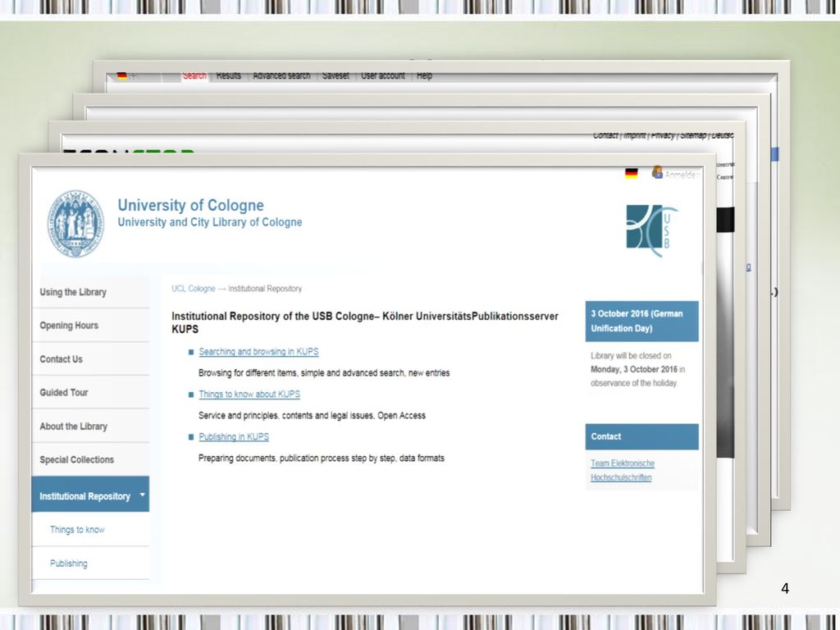Switch language via German flag icon
Image resolution: width=840 pixels, height=630 pixels.
click(632, 173)
